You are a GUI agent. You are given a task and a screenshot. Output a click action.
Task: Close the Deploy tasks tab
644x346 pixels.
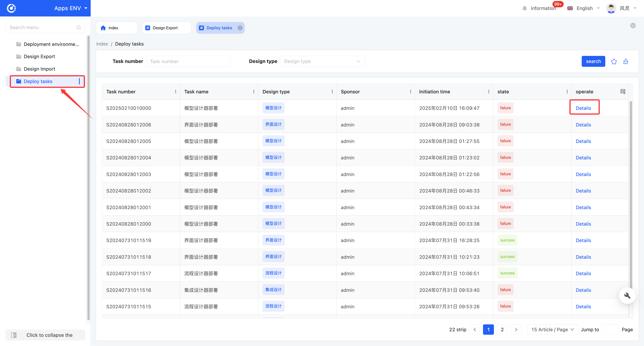point(240,28)
